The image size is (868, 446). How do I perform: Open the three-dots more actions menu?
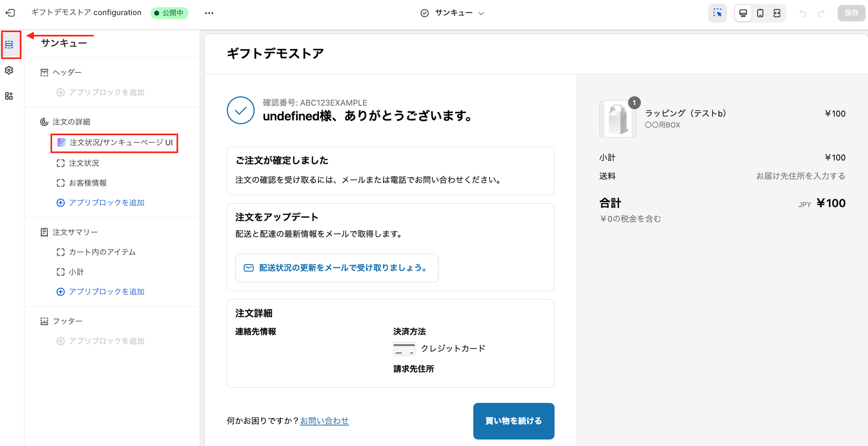click(x=209, y=13)
